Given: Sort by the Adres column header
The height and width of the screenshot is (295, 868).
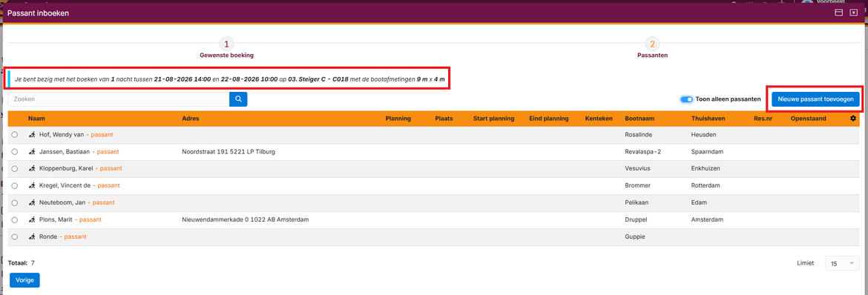Looking at the screenshot, I should click(x=191, y=119).
